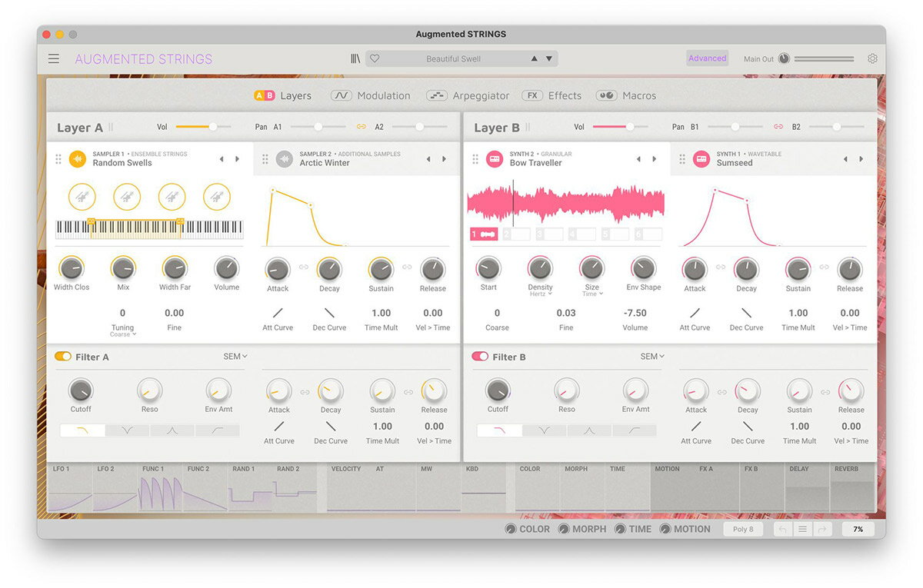Open the Filter B SEM type dropdown
The image size is (923, 588).
(x=652, y=357)
